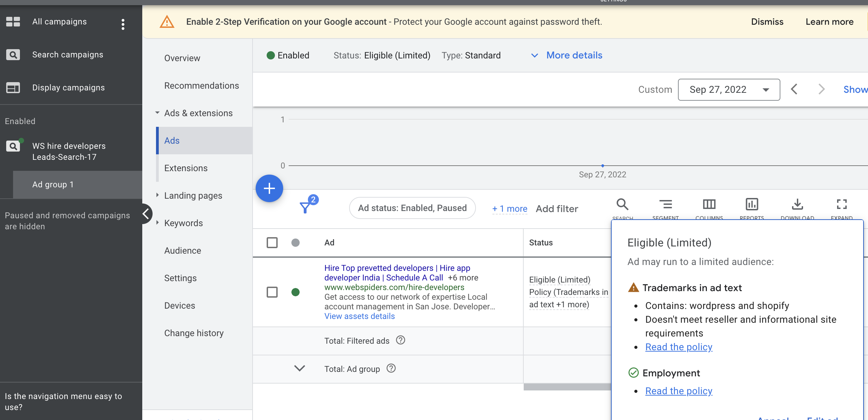
Task: Click the Reports chart icon
Action: (752, 205)
